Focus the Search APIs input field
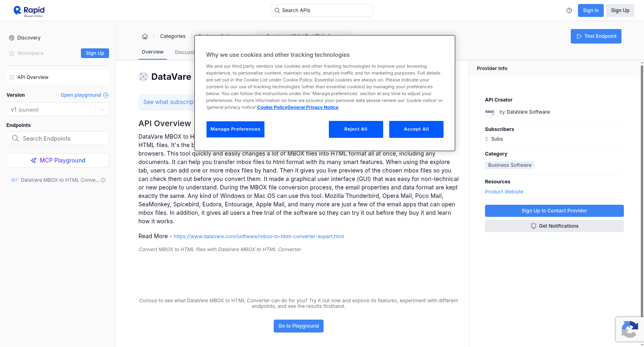Image resolution: width=644 pixels, height=347 pixels. pos(322,10)
